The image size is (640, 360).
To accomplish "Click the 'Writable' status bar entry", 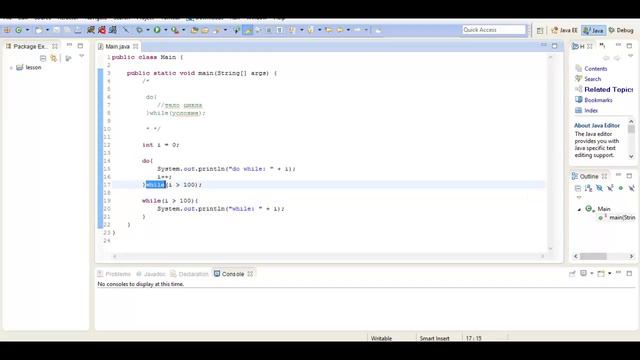I will (381, 338).
